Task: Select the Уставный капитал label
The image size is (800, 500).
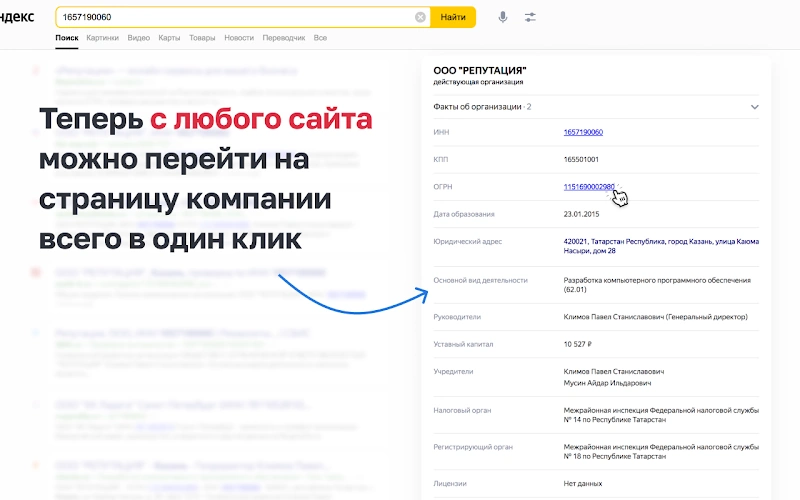Action: click(463, 344)
